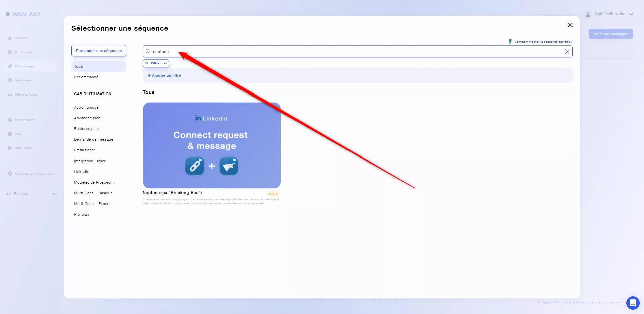Click Créer une campagne button
The width and height of the screenshot is (644, 314).
tap(611, 34)
